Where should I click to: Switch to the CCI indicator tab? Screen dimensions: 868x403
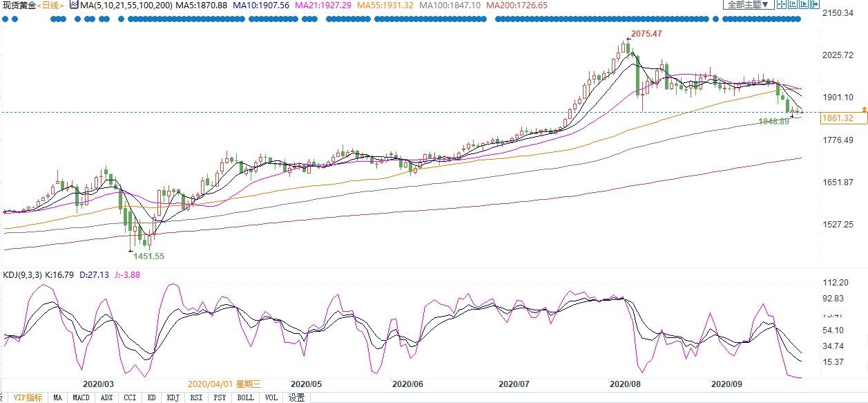tap(130, 397)
